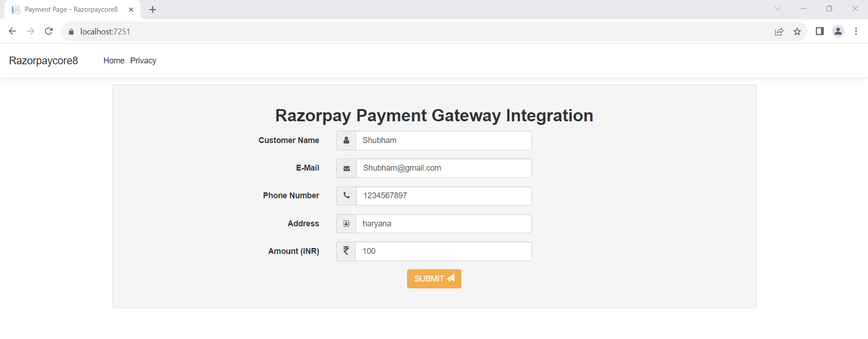The height and width of the screenshot is (339, 868).
Task: Open the browser profile avatar
Action: [x=838, y=31]
